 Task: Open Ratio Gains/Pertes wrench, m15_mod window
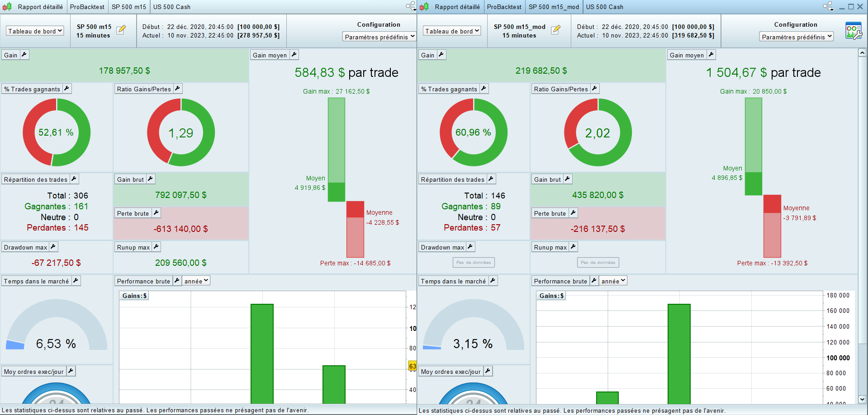595,89
